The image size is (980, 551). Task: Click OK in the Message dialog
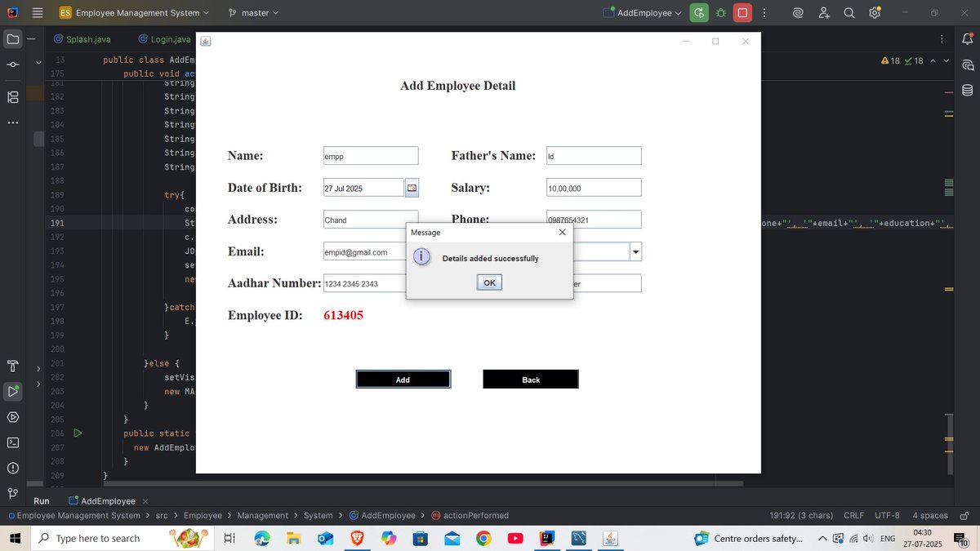click(x=489, y=282)
